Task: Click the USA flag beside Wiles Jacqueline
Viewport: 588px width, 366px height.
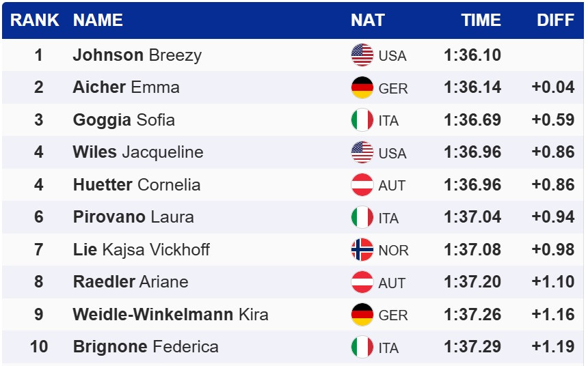Action: click(362, 152)
